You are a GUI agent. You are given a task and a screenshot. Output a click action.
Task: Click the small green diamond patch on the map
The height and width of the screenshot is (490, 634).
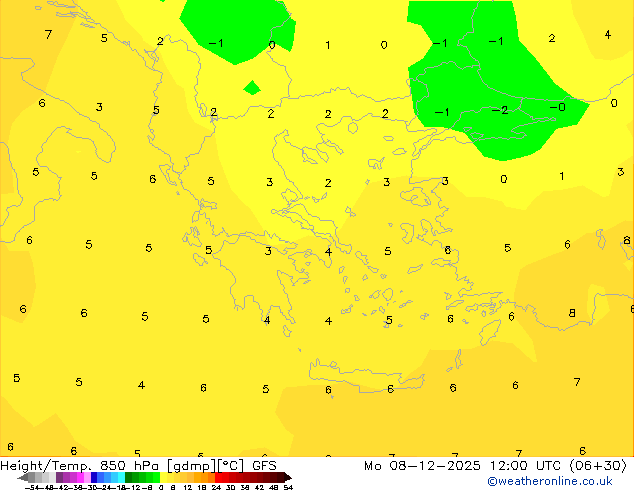(252, 88)
